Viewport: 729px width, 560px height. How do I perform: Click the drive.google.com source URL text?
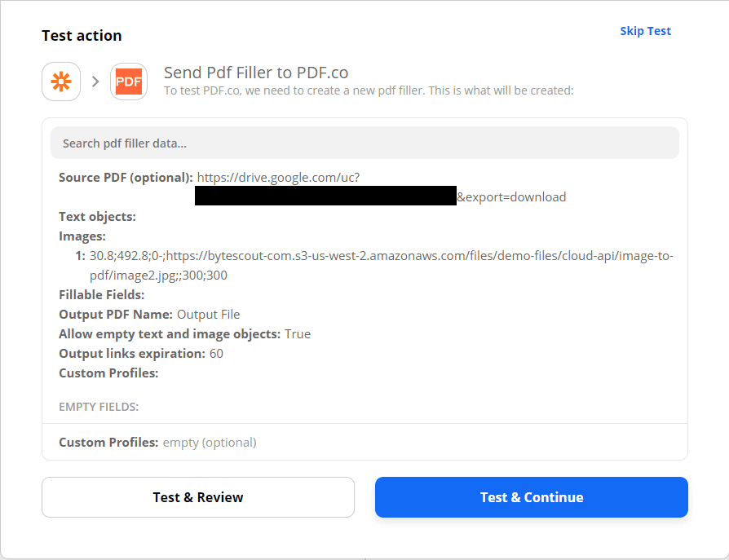coord(278,177)
